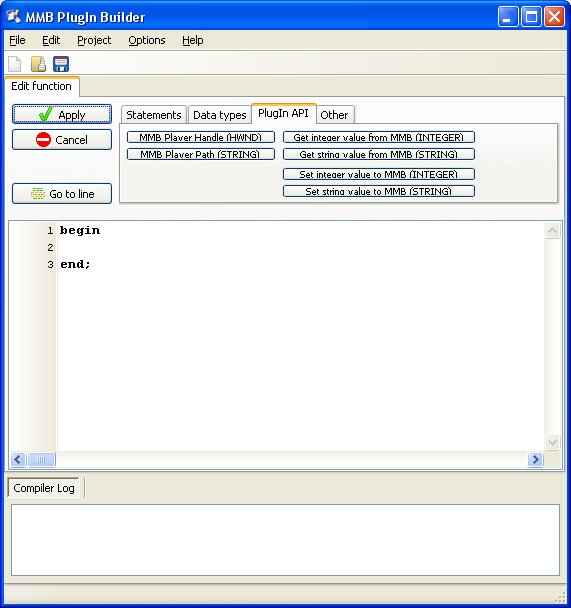Select the PlugIn API tab
This screenshot has height=608, width=571.
pos(283,113)
